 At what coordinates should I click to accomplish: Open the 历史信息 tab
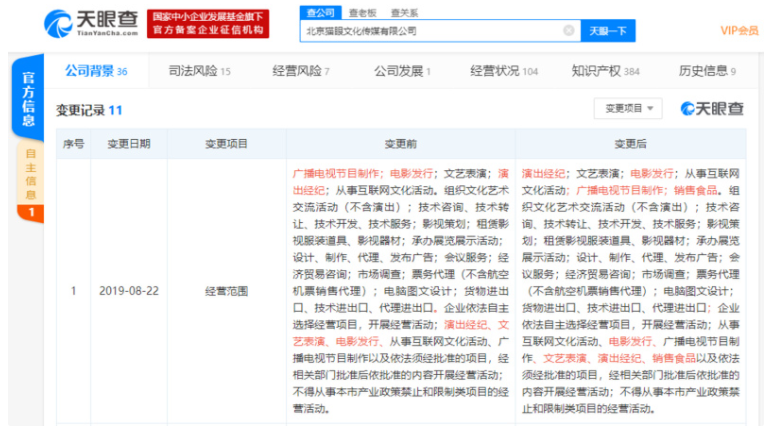point(706,71)
